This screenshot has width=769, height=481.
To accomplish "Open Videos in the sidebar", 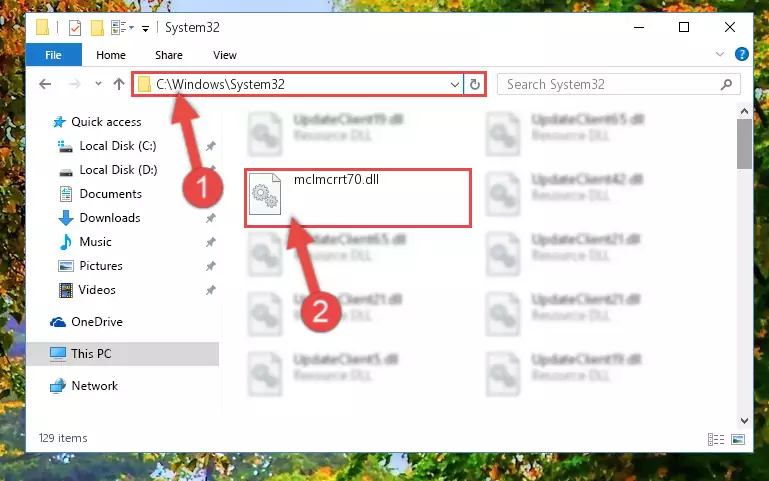I will pos(97,290).
